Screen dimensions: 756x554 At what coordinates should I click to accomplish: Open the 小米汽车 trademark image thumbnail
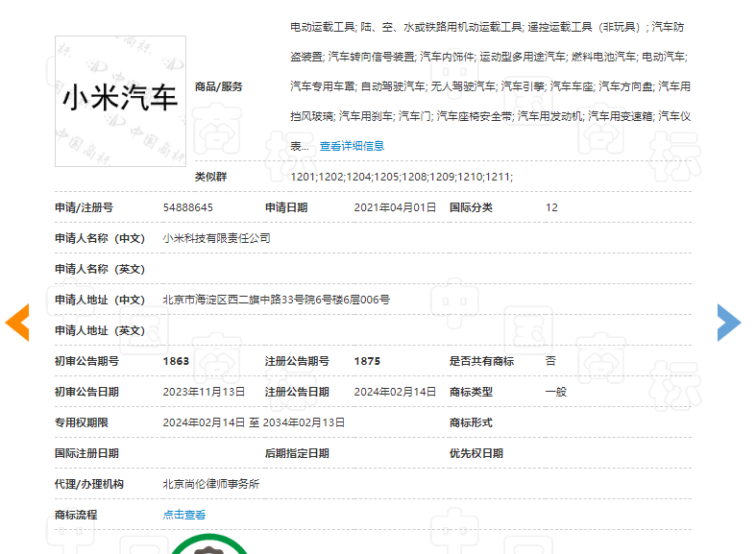(x=120, y=101)
